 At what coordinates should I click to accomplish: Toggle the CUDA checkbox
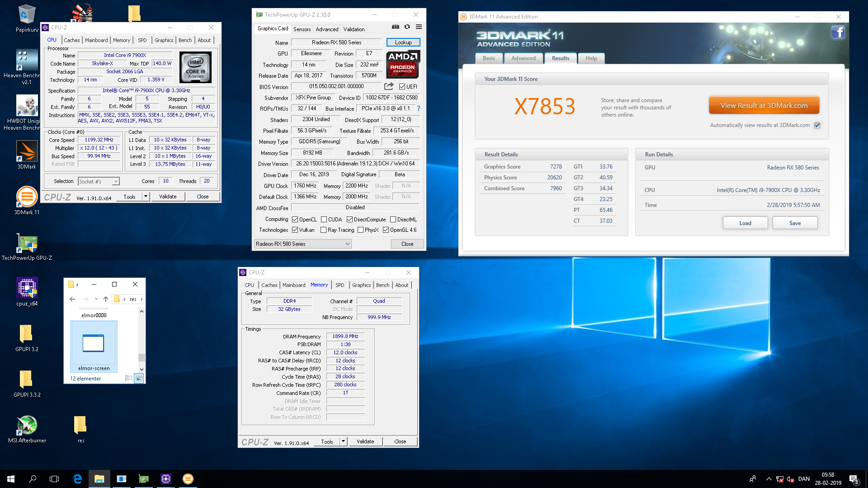324,220
